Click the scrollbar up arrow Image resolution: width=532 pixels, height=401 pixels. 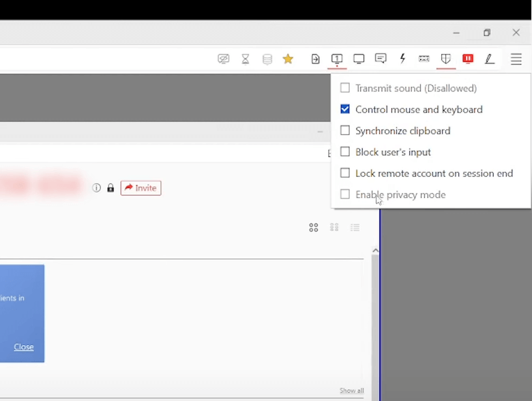coord(375,251)
